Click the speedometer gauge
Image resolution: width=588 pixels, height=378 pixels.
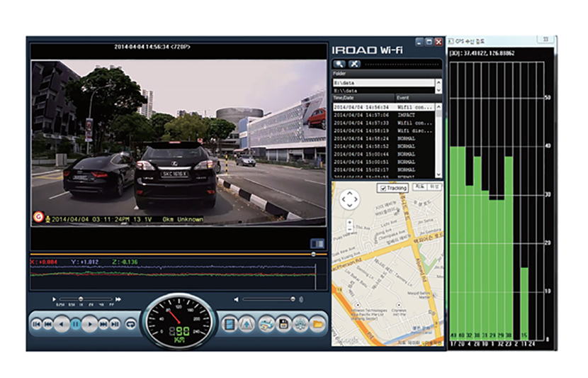tap(179, 321)
